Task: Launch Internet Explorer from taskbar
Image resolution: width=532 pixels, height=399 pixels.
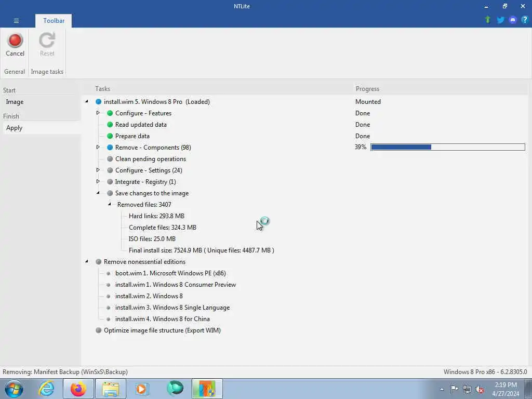Action: [46, 389]
